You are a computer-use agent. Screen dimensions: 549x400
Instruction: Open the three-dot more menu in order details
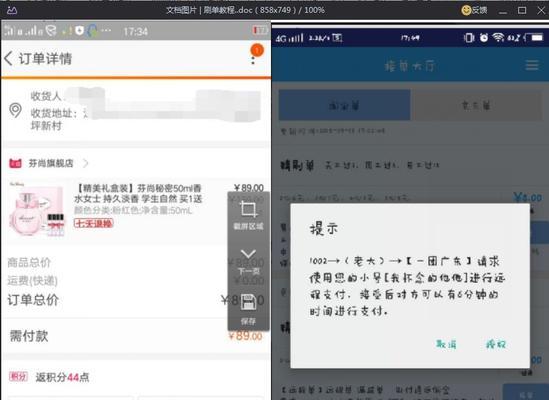(253, 60)
